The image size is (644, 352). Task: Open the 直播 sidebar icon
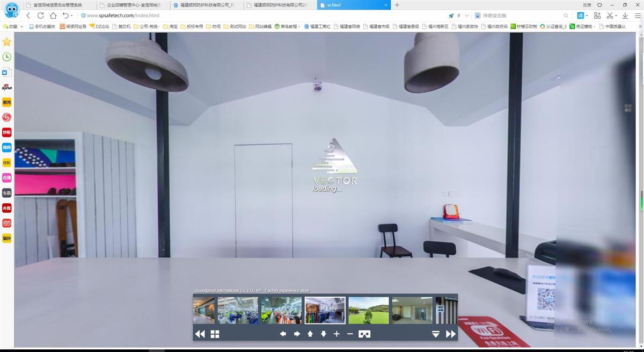[6, 177]
